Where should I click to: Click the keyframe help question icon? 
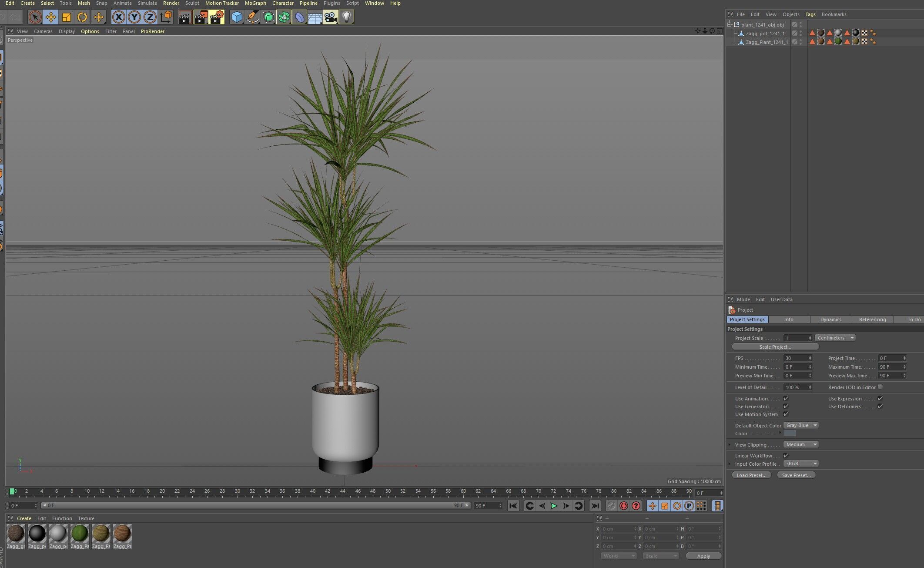coord(636,506)
